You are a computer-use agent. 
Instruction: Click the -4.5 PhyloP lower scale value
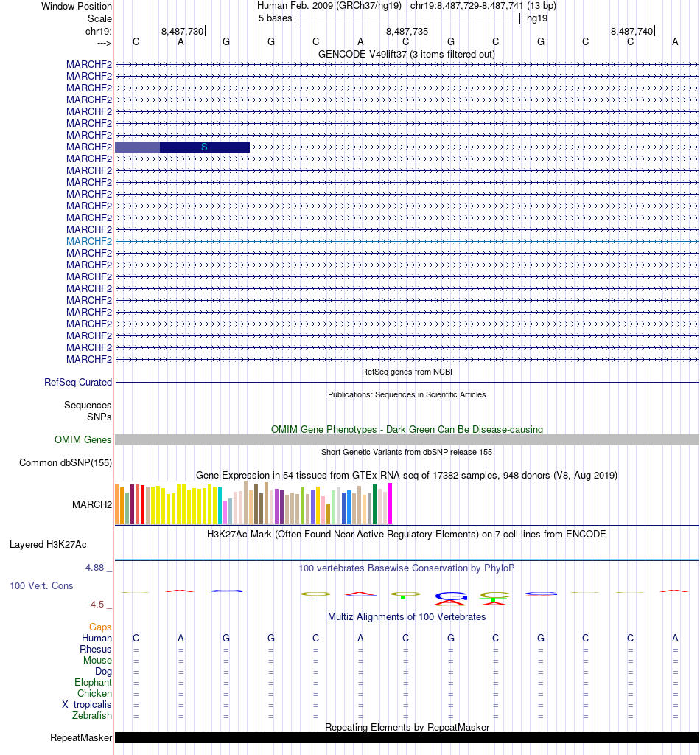(96, 605)
